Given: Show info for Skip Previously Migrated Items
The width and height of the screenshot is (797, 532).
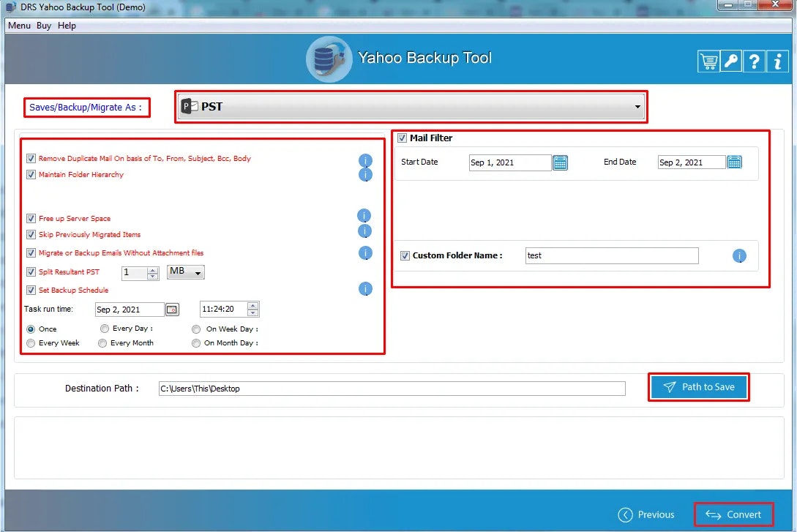Looking at the screenshot, I should tap(364, 231).
